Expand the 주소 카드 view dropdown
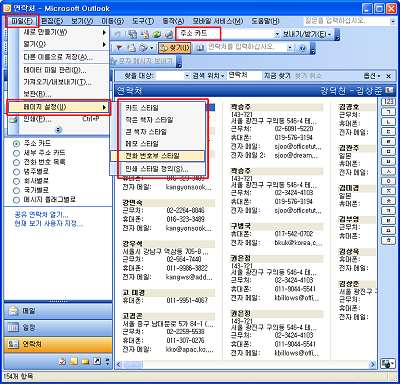This screenshot has width=400, height=384. [x=277, y=34]
